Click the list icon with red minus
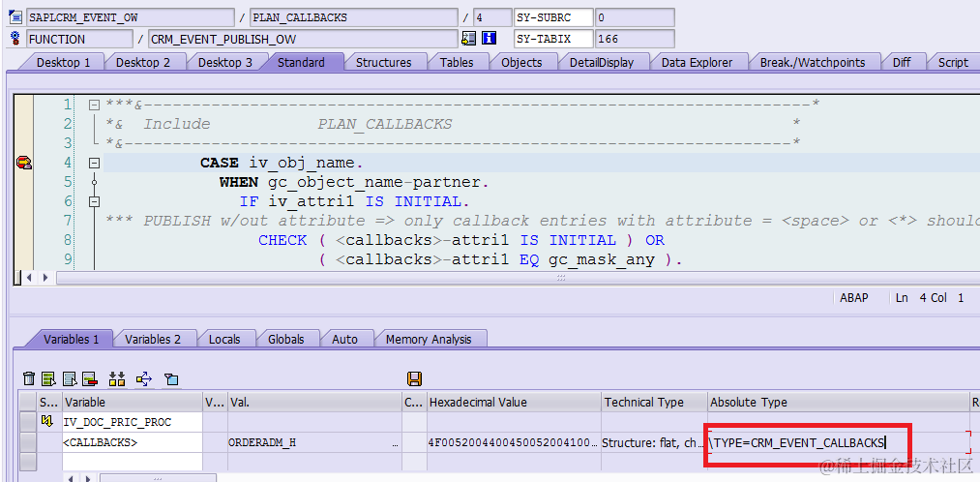The image size is (980, 482). pos(89,378)
